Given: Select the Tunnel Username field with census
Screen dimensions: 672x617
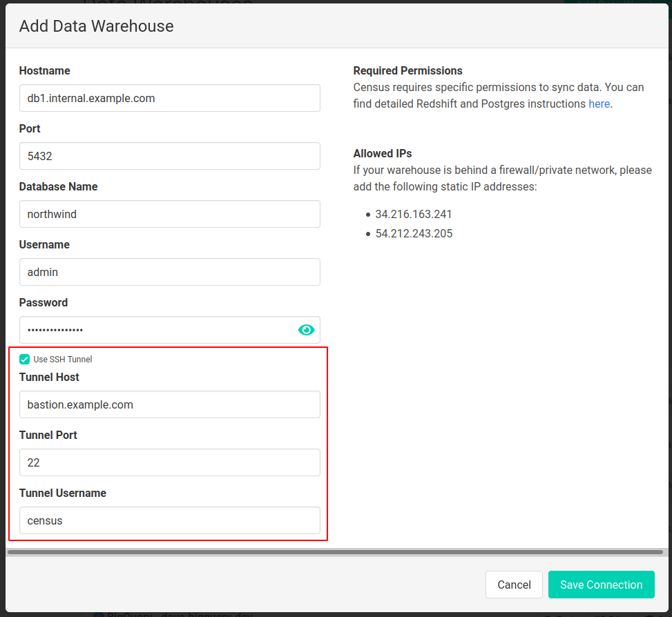Looking at the screenshot, I should coord(169,520).
